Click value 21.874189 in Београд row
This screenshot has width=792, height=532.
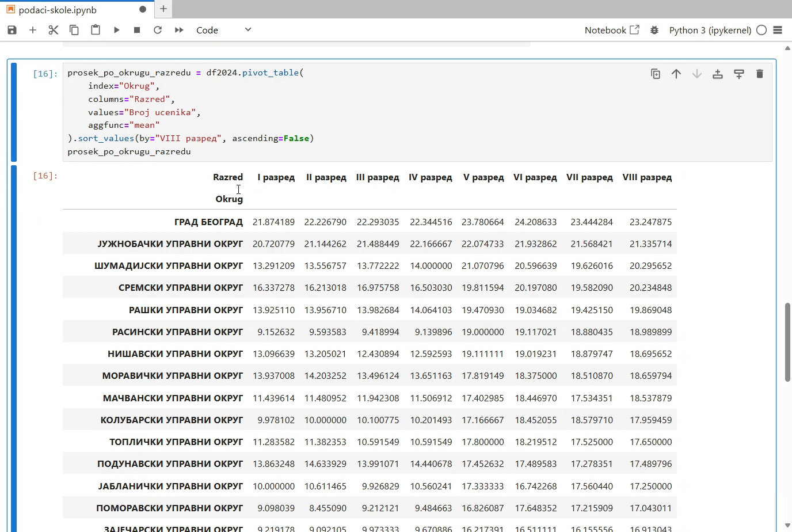(273, 222)
